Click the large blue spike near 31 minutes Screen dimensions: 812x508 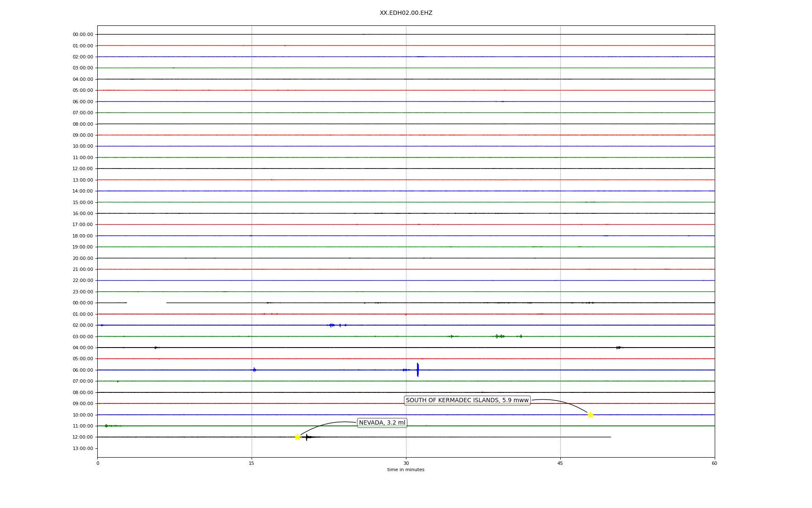pyautogui.click(x=417, y=370)
